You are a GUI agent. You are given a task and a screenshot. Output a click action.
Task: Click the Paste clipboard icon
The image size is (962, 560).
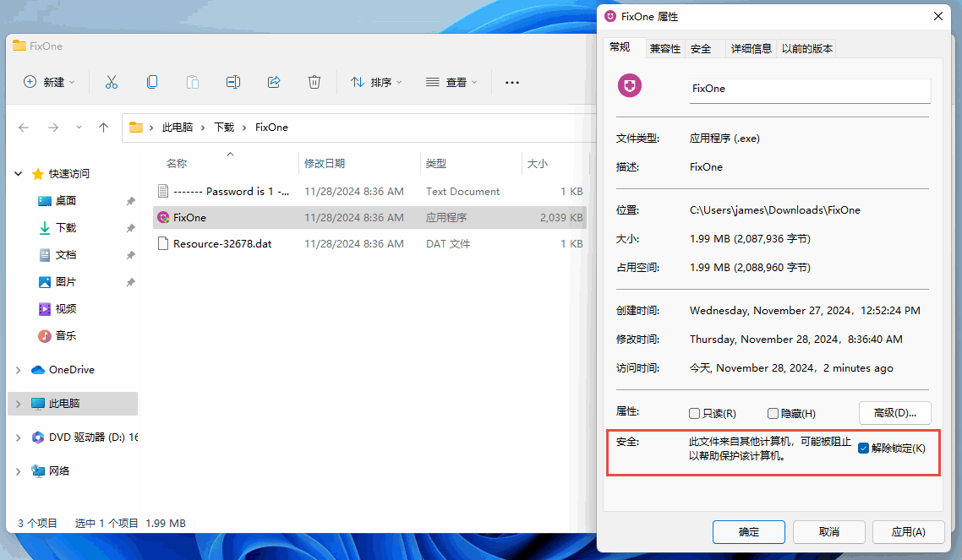tap(193, 82)
